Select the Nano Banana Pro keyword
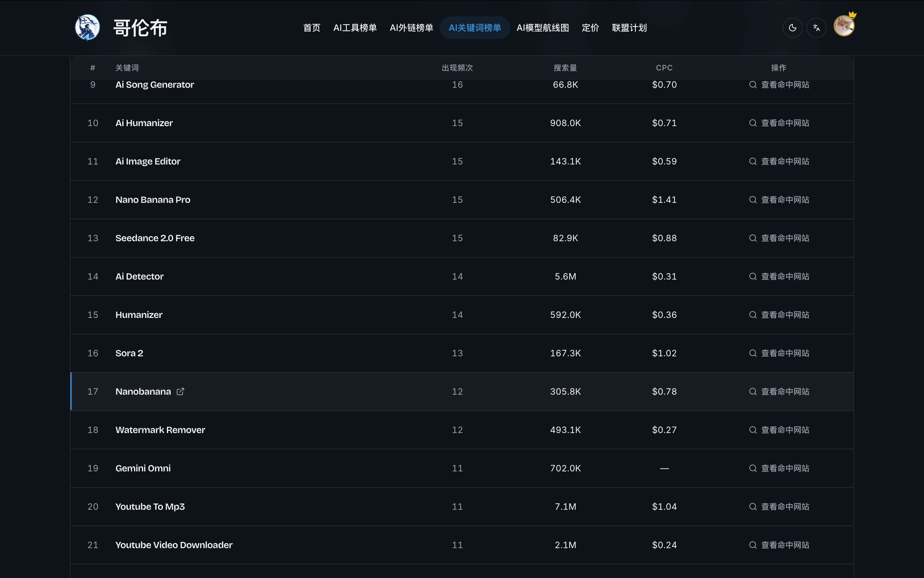This screenshot has width=924, height=578. [153, 200]
